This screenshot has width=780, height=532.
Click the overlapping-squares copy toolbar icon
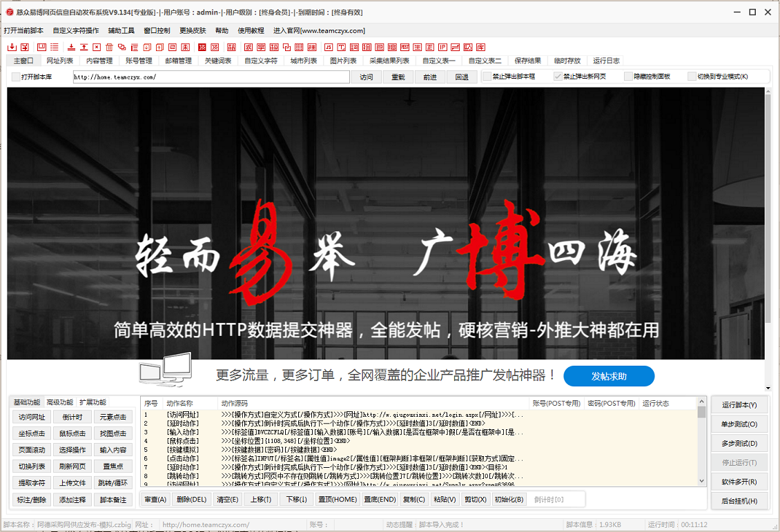click(121, 47)
